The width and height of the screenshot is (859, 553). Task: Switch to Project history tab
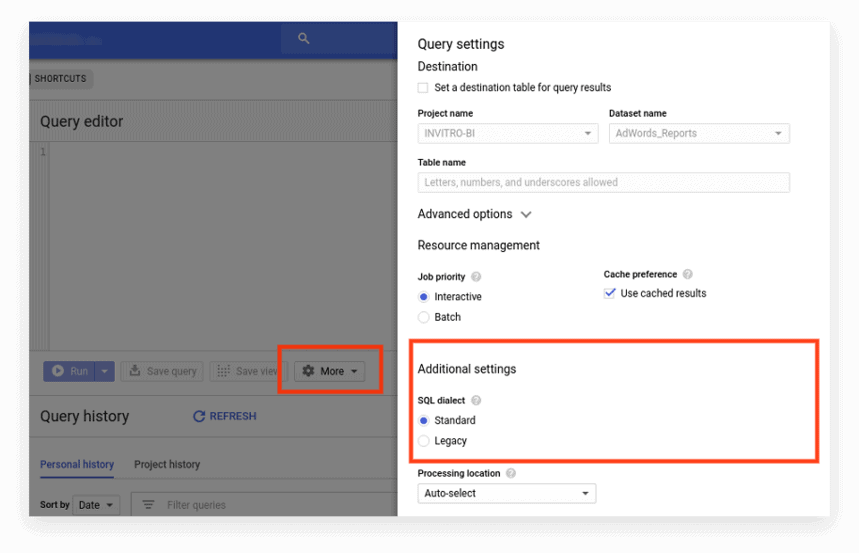click(x=167, y=464)
